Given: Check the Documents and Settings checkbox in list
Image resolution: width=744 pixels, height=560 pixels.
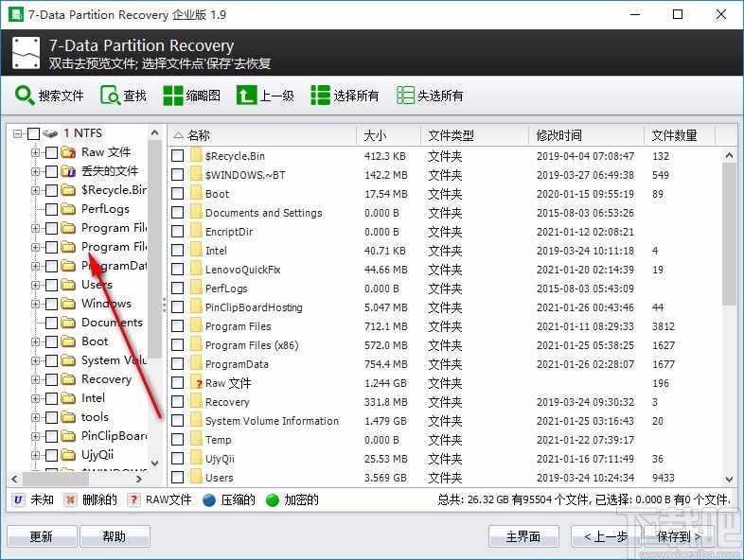Looking at the screenshot, I should 177,213.
